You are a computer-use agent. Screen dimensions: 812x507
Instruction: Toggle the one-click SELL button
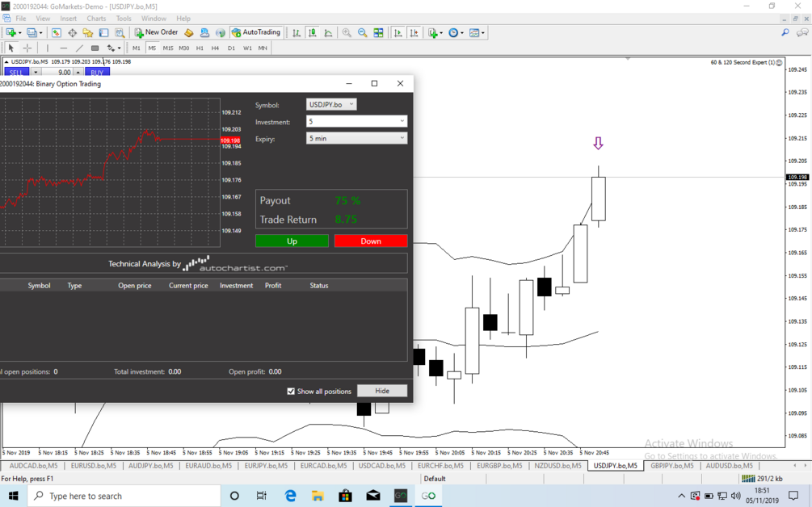click(15, 72)
